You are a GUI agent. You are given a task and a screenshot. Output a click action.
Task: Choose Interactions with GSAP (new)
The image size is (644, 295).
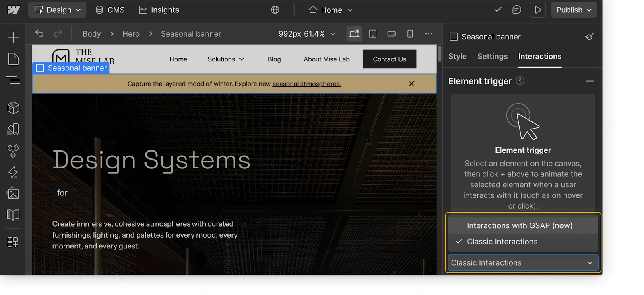[523, 225]
